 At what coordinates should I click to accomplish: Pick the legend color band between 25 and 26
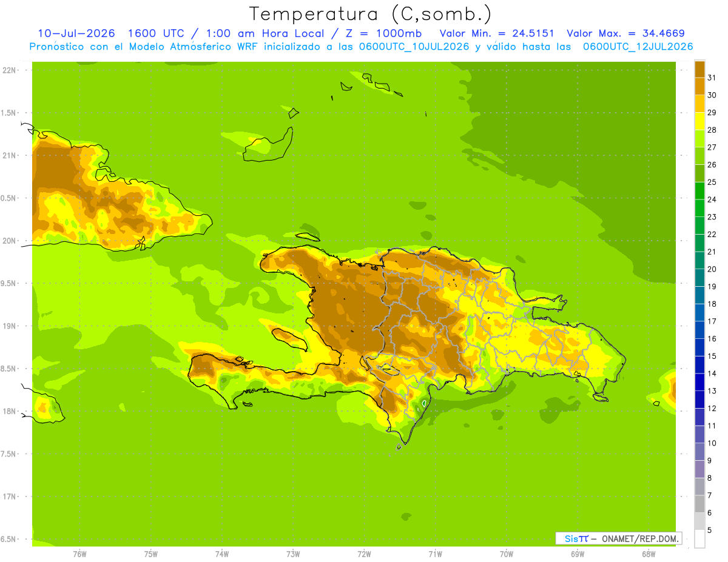(x=699, y=173)
